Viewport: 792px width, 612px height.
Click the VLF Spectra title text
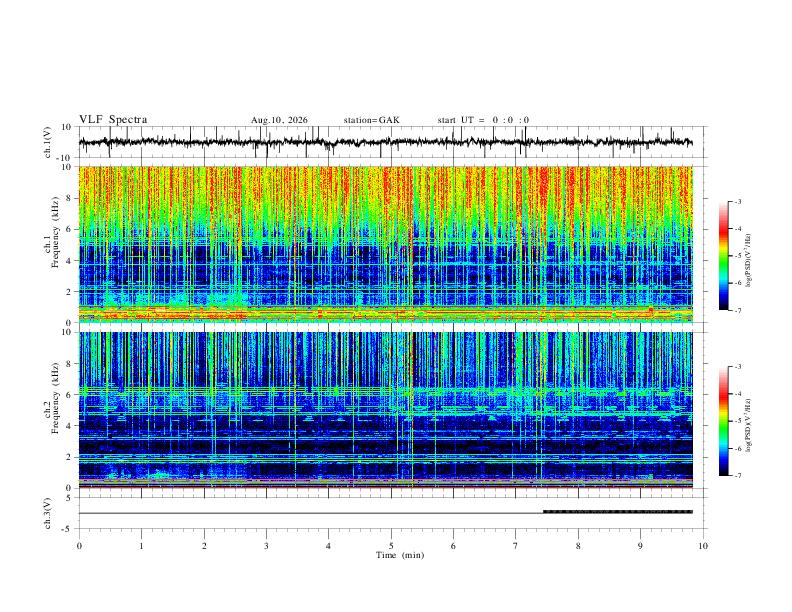click(x=113, y=120)
